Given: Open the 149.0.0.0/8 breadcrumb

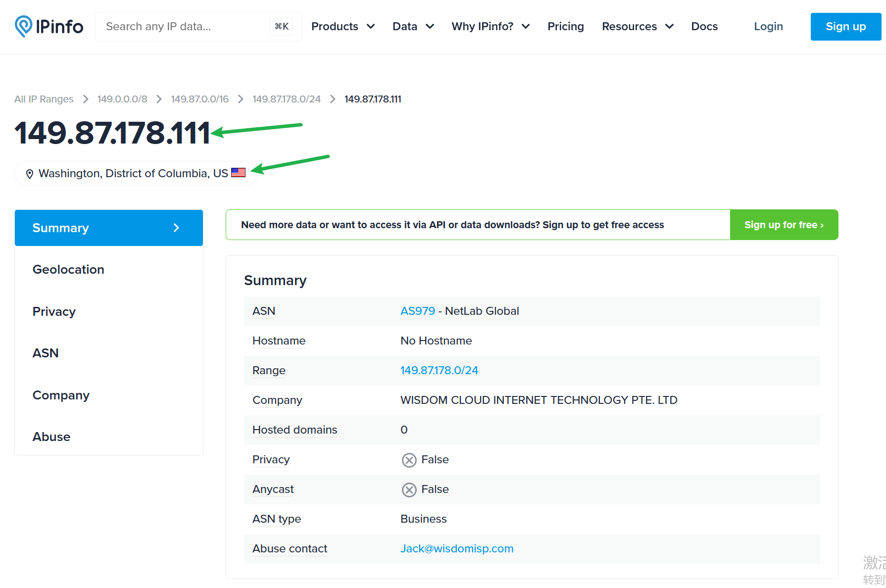Looking at the screenshot, I should [x=122, y=99].
